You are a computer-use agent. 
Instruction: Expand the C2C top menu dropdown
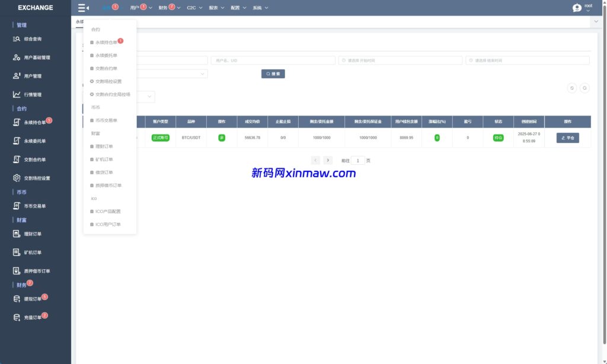click(x=194, y=8)
